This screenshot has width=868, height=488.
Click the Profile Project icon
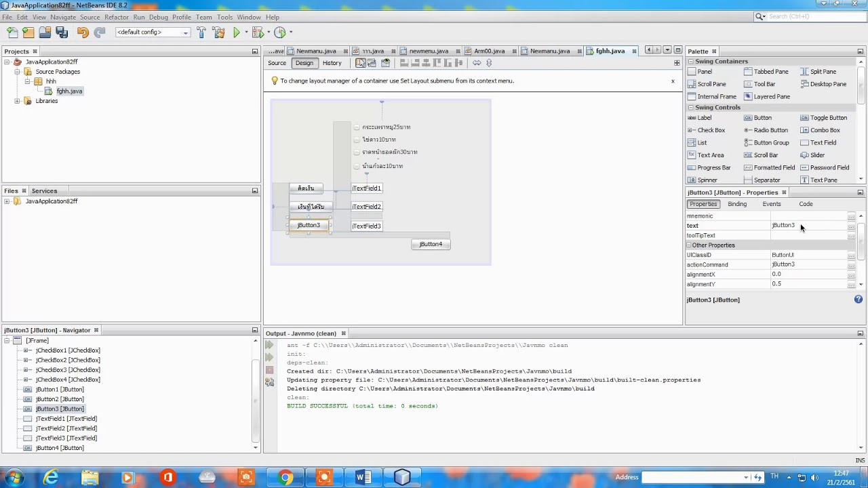pyautogui.click(x=280, y=32)
